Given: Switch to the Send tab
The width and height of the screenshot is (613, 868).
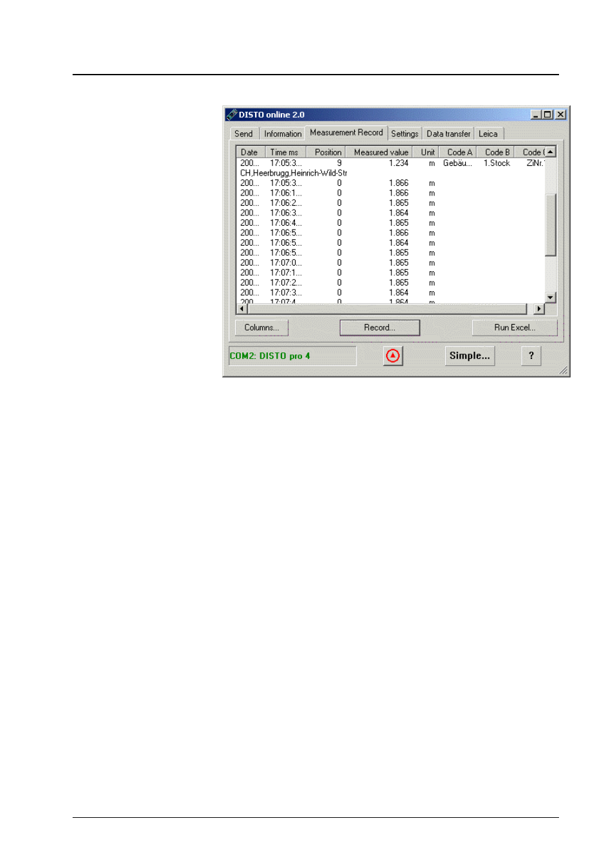Looking at the screenshot, I should (x=244, y=134).
